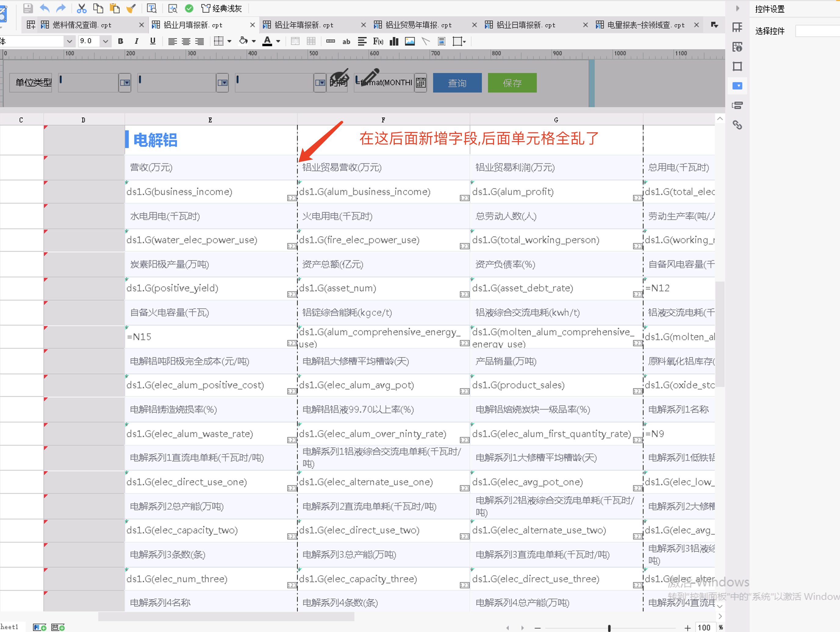This screenshot has width=840, height=632.
Task: Insert a slash line in the cell
Action: coord(426,41)
